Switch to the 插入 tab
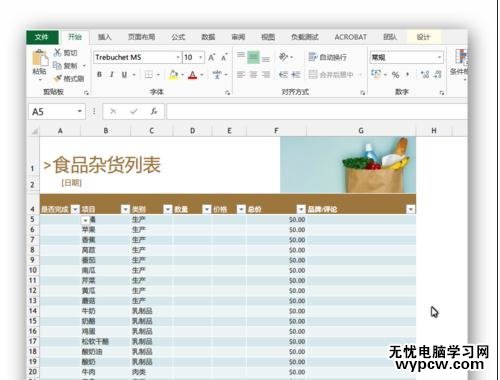This screenshot has width=500, height=380. pos(105,37)
